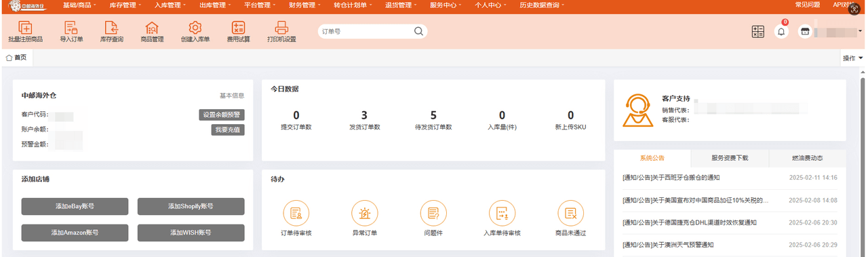
Task: Switch to the 服务资费下载 tab
Action: point(730,158)
